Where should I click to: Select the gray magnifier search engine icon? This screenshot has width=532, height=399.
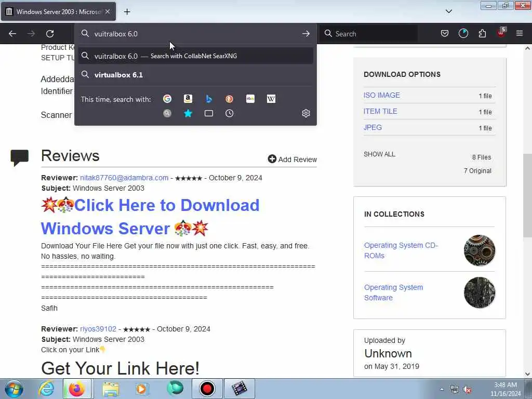tap(167, 113)
